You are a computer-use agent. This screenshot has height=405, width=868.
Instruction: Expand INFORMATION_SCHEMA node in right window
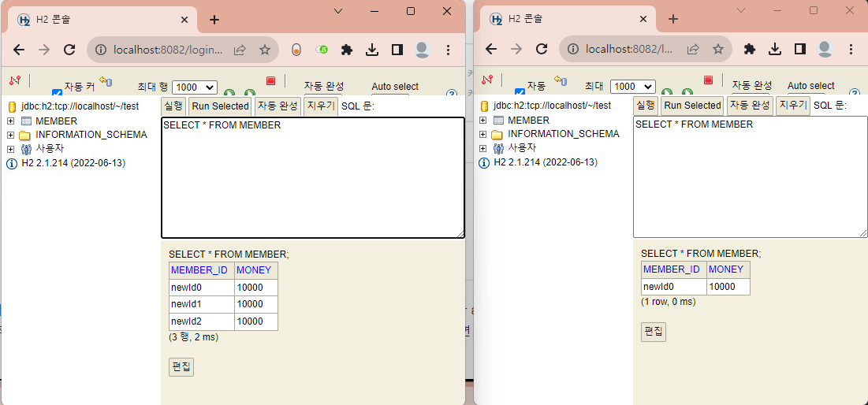coord(482,134)
